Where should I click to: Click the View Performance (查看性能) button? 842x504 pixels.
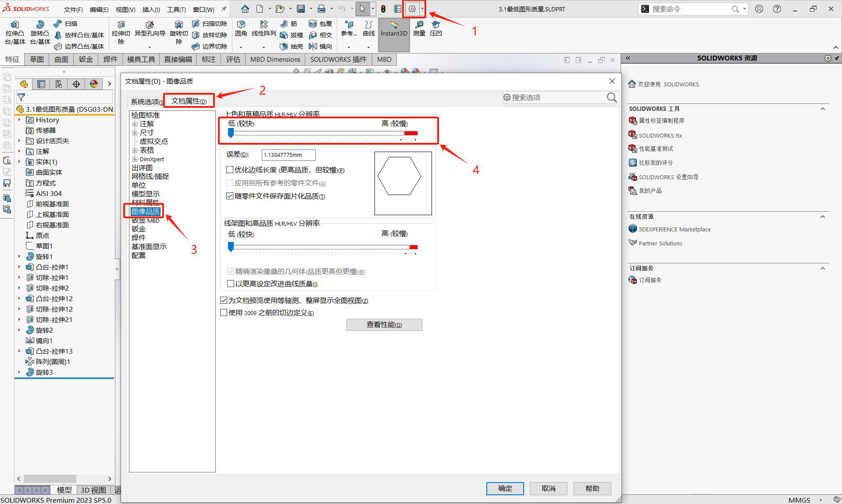click(384, 324)
